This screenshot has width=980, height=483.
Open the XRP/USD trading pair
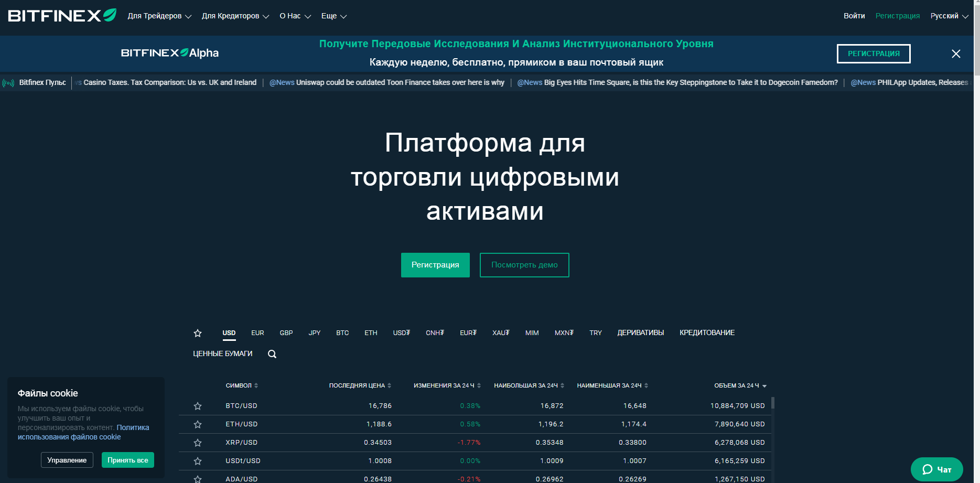pyautogui.click(x=242, y=443)
